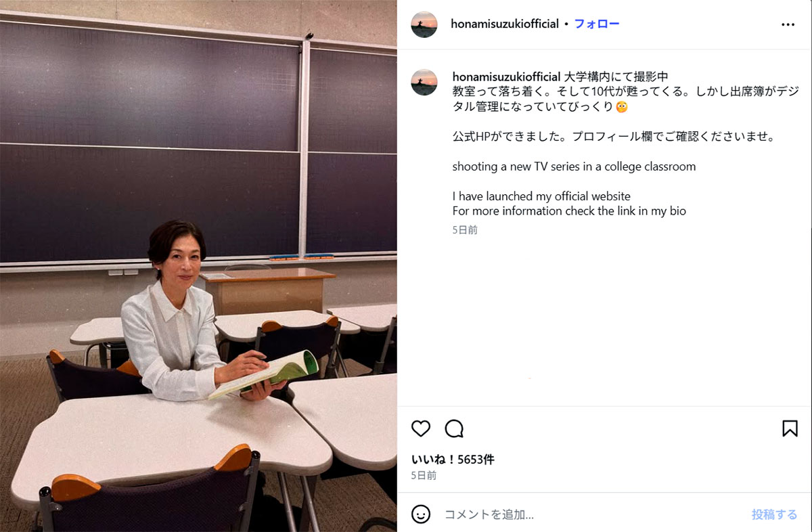Click the flushed-face emoji in the caption
The image size is (812, 532).
tap(621, 107)
